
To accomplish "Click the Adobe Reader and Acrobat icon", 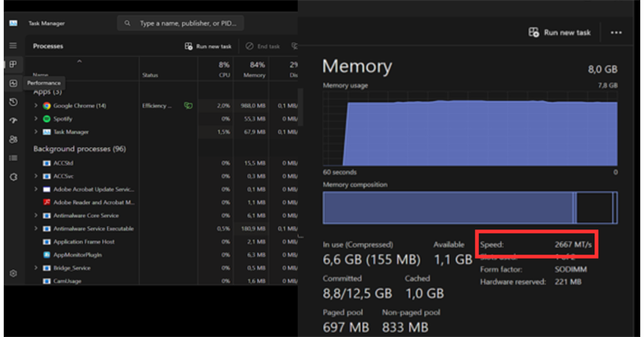I will (46, 202).
